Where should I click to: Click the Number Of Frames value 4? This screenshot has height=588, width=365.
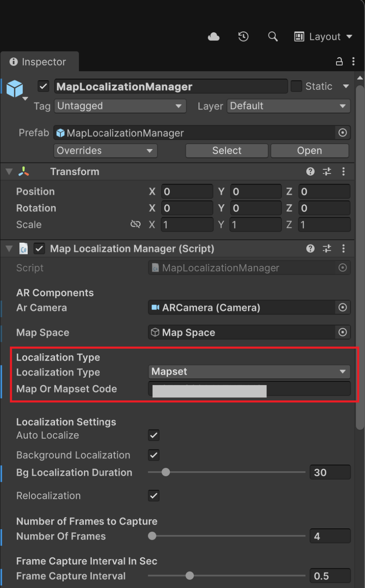tap(330, 536)
